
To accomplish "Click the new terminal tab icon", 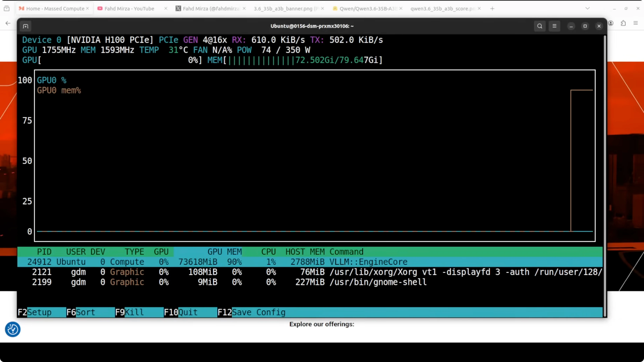I will tap(26, 26).
